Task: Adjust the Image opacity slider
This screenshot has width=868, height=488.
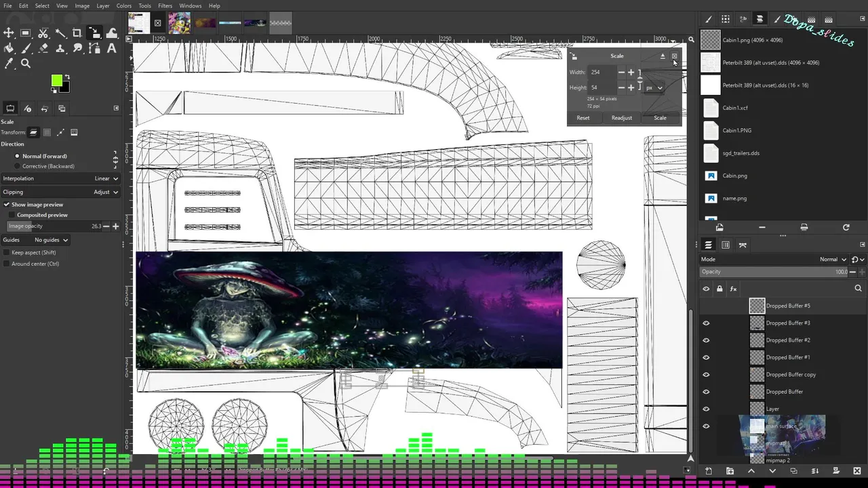Action: tap(55, 226)
